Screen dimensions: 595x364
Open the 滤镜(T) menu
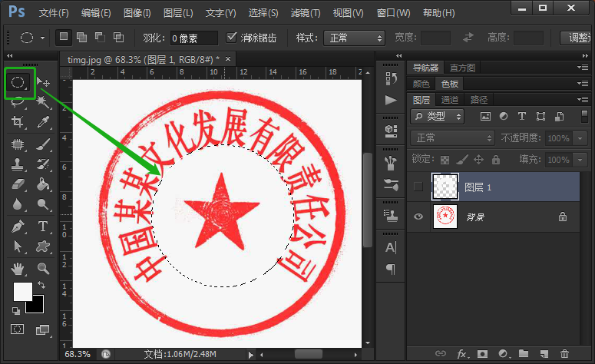[x=306, y=13]
